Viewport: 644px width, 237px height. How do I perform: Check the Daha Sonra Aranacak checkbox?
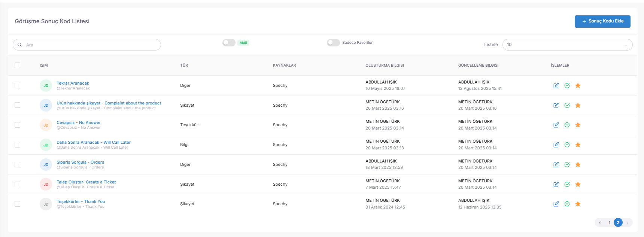click(x=17, y=145)
